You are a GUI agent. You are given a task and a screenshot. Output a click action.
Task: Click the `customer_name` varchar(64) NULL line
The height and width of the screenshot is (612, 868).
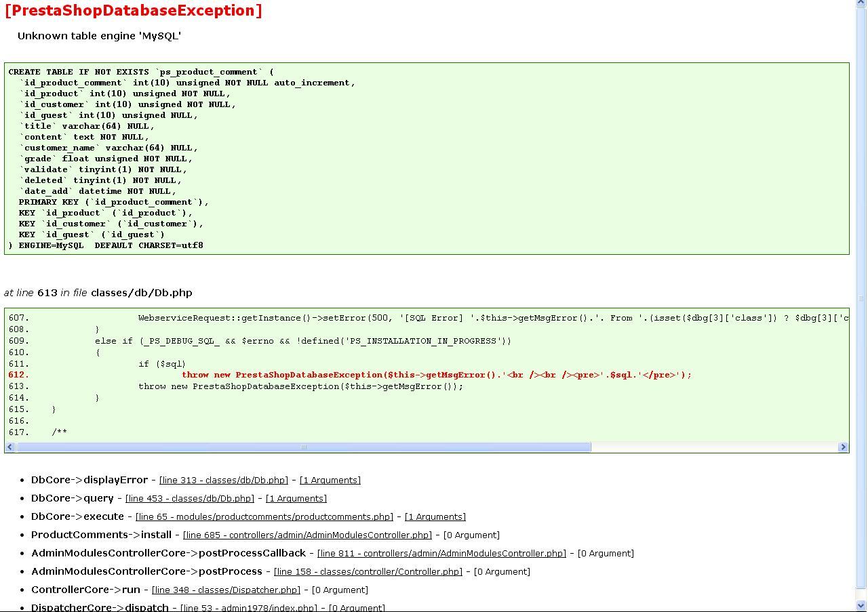(x=108, y=148)
